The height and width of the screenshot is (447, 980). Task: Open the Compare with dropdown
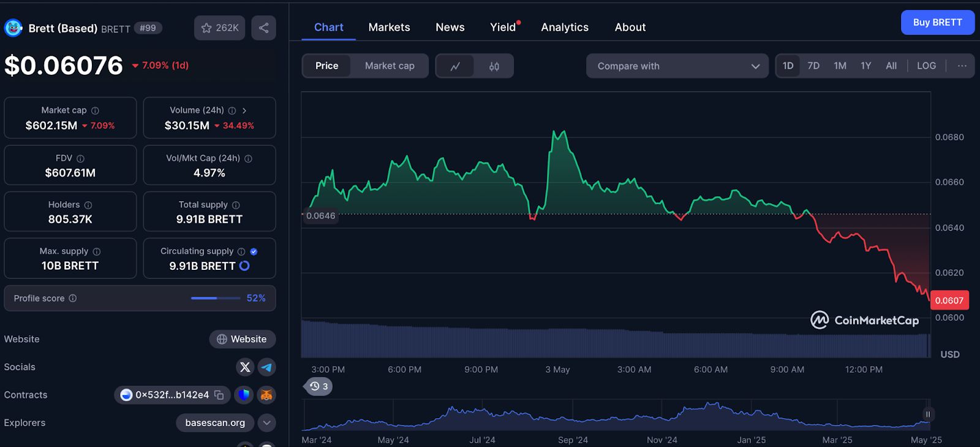point(677,66)
